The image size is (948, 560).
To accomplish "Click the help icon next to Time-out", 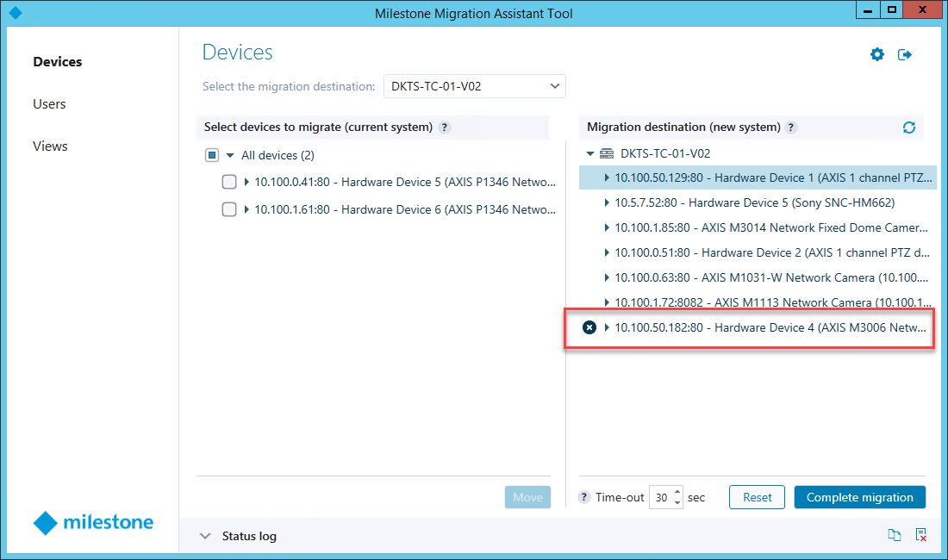I will pyautogui.click(x=584, y=497).
